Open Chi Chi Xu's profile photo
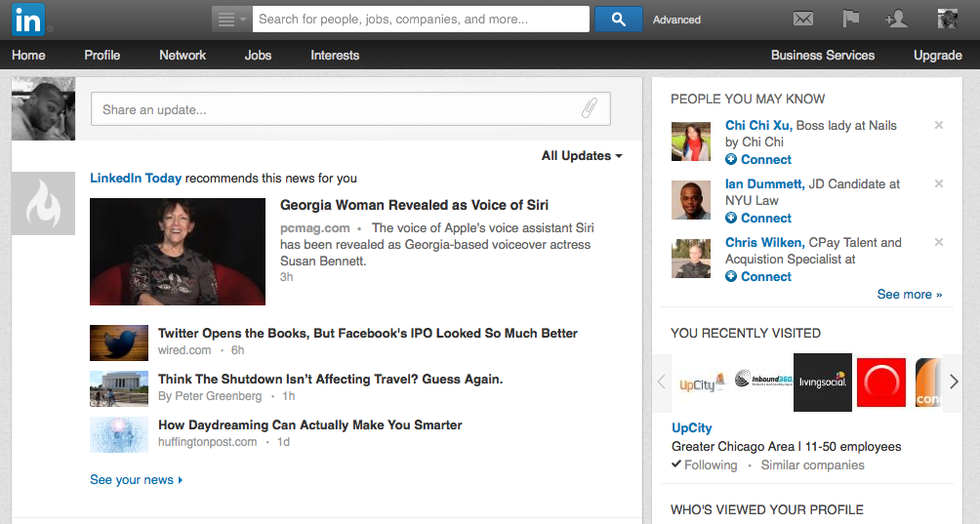 (x=691, y=141)
